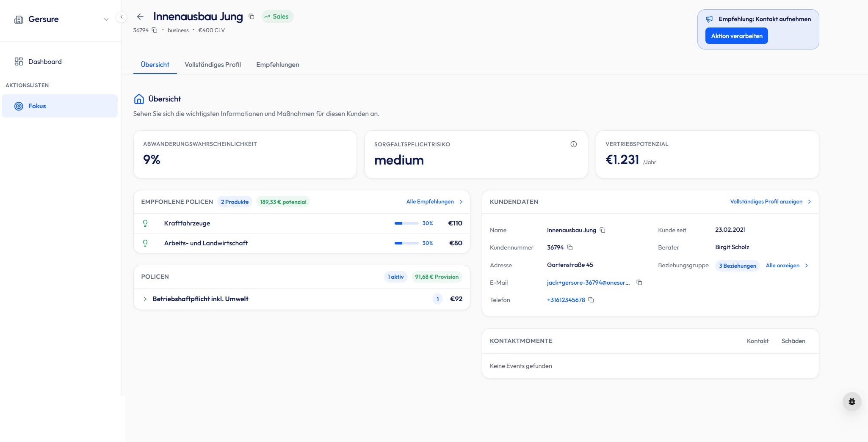Select the Kontakt filter in Kontaktmomente
This screenshot has width=868, height=442.
point(757,341)
